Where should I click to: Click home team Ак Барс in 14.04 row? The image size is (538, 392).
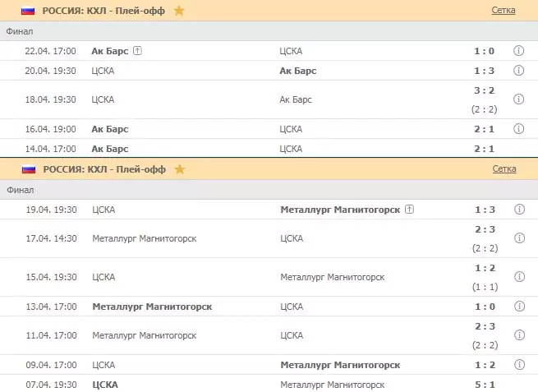tap(110, 149)
